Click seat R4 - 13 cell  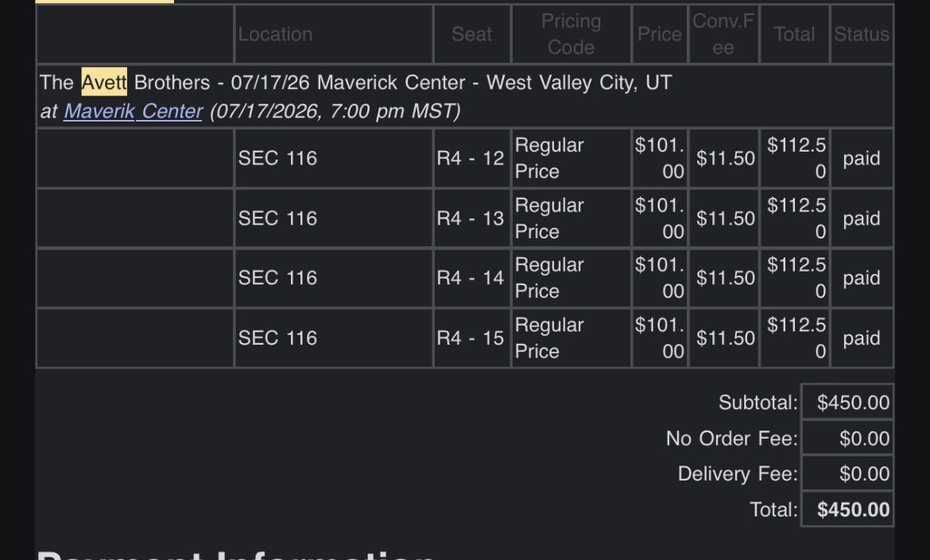coord(471,218)
